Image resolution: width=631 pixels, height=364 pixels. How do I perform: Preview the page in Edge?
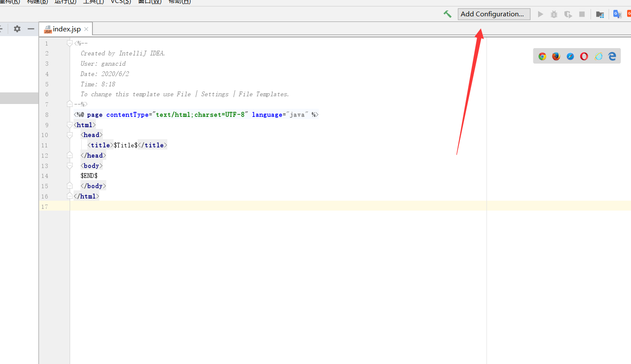[612, 56]
